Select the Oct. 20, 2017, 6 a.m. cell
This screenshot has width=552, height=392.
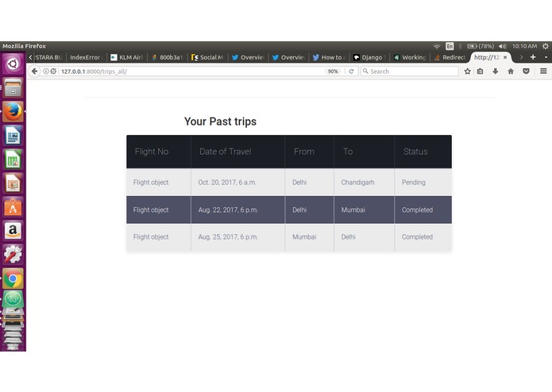tap(238, 182)
